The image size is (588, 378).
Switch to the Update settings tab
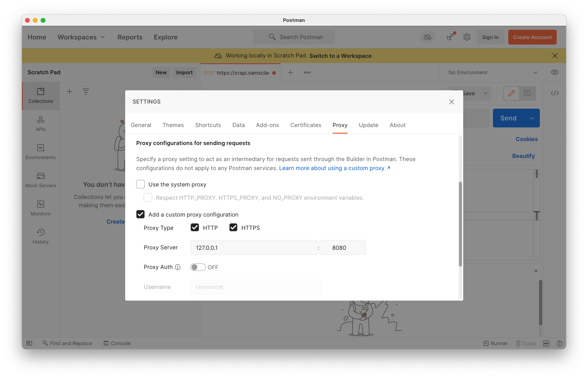(x=369, y=125)
